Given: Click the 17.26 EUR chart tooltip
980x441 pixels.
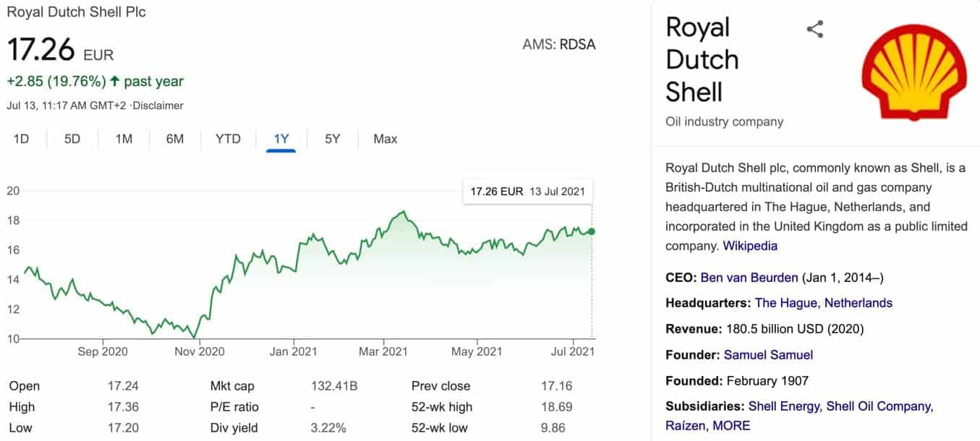Looking at the screenshot, I should [527, 192].
